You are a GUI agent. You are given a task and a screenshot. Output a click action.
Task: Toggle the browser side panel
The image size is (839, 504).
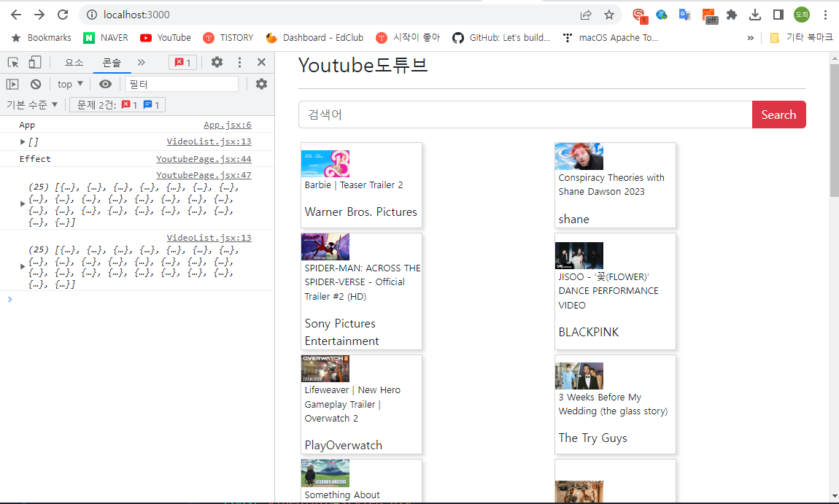coord(778,15)
